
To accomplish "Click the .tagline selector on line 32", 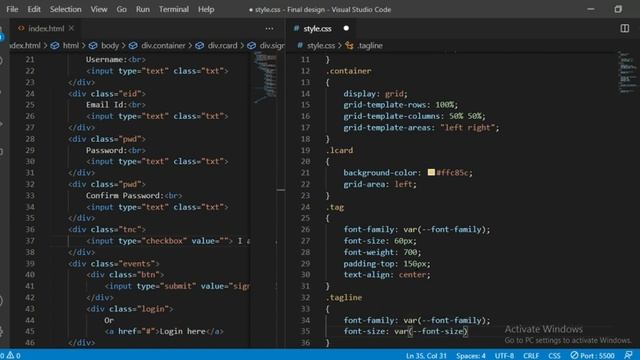I will 344,298.
